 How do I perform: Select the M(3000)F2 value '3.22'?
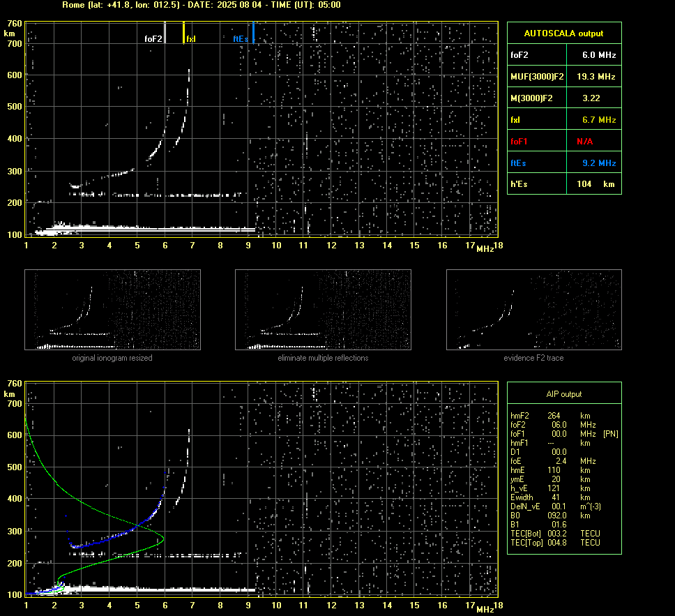(591, 98)
